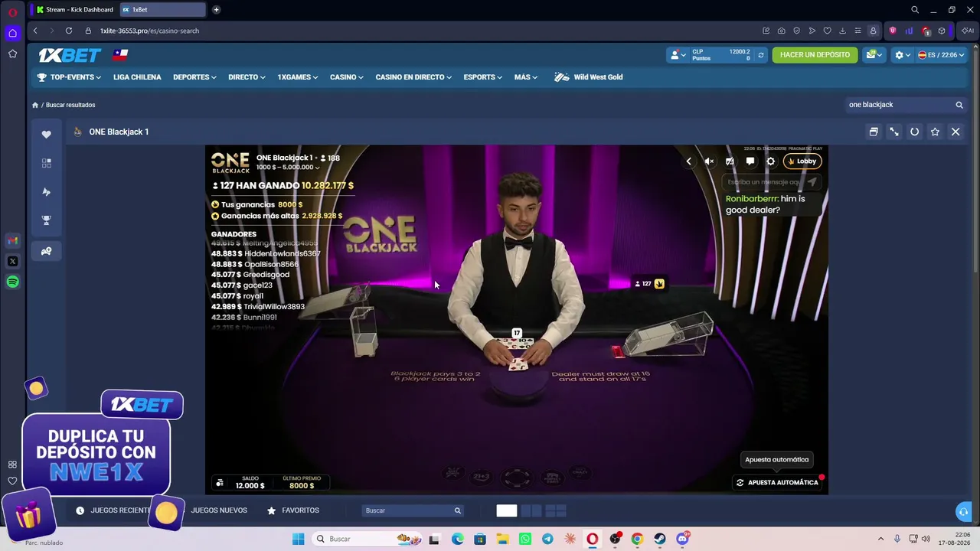Open Telegram from the taskbar

point(547,539)
